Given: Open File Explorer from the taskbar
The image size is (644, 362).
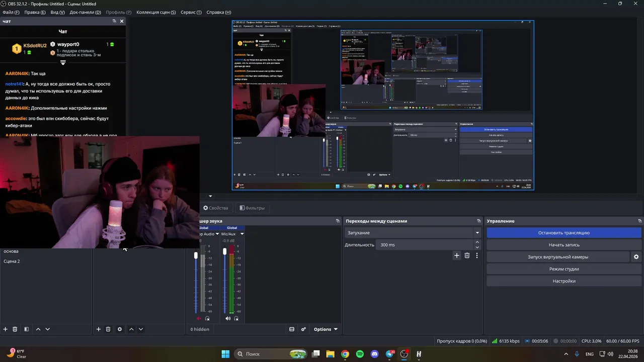Looking at the screenshot, I should (x=331, y=354).
